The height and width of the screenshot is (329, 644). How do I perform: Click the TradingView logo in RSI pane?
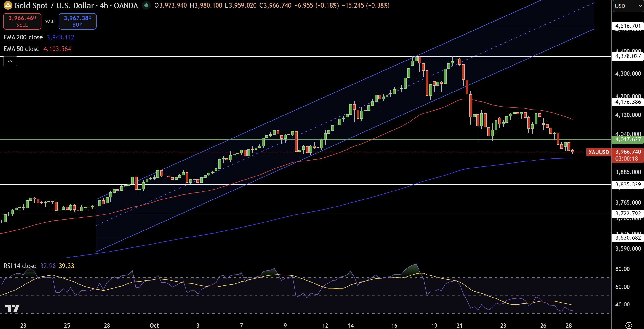[x=12, y=308]
